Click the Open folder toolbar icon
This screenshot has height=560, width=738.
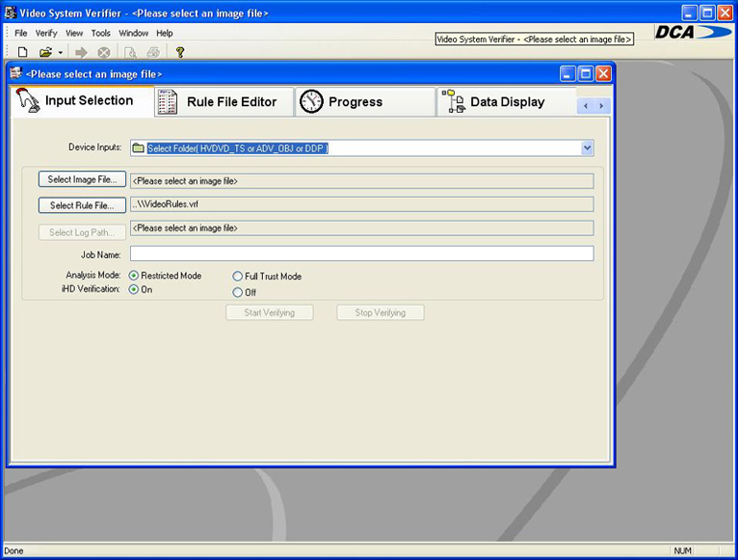pos(45,52)
